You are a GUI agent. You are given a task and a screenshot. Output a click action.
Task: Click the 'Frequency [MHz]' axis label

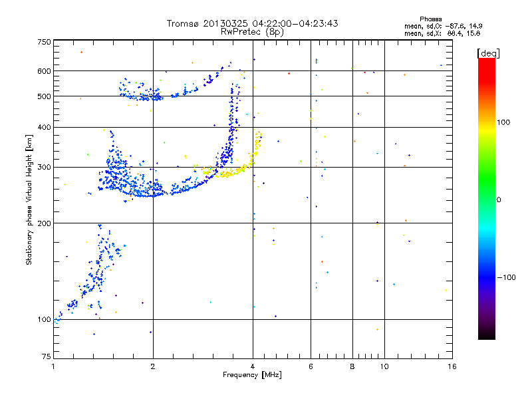click(252, 375)
